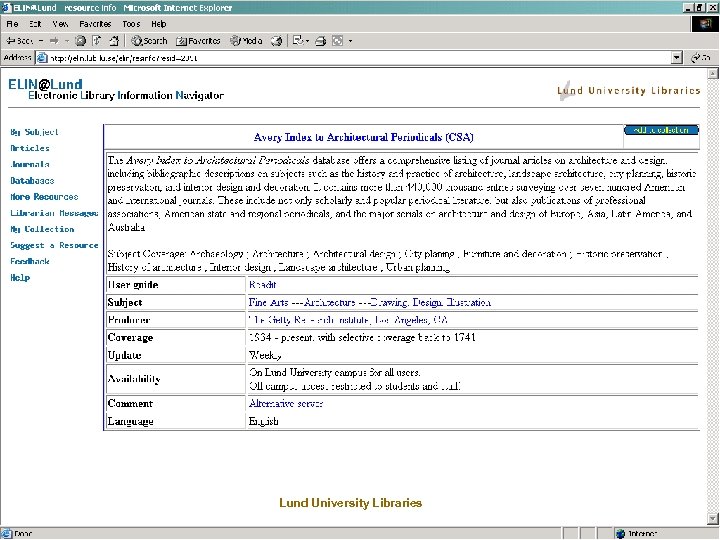Click the English language value
This screenshot has height=540, width=720.
pos(264,421)
